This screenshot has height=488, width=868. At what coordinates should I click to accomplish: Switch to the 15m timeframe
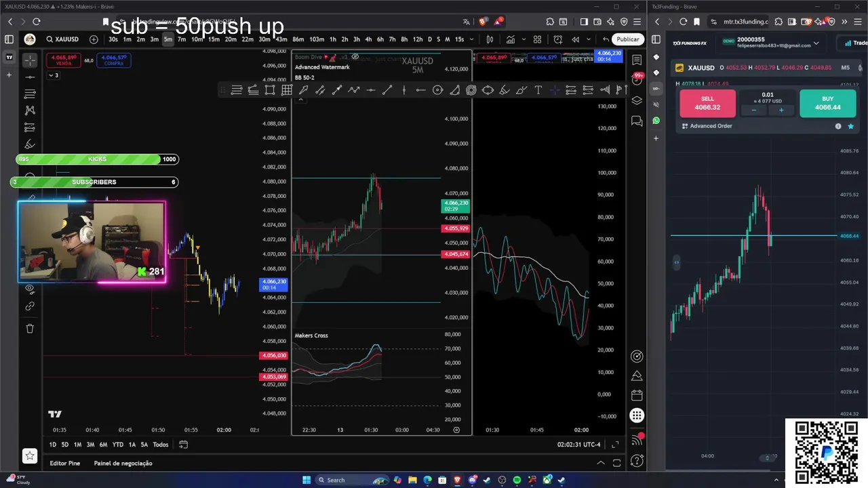214,39
